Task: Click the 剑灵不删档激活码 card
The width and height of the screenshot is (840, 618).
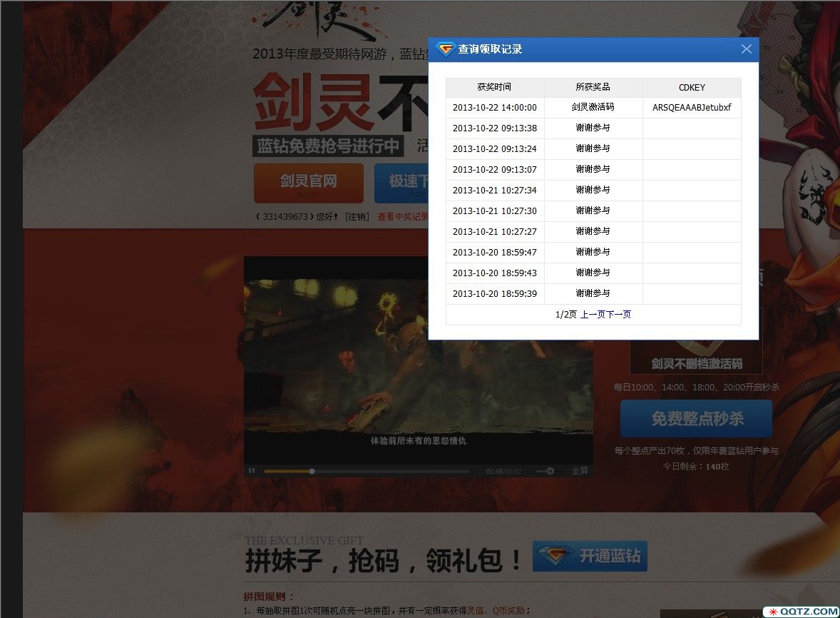Action: [697, 357]
